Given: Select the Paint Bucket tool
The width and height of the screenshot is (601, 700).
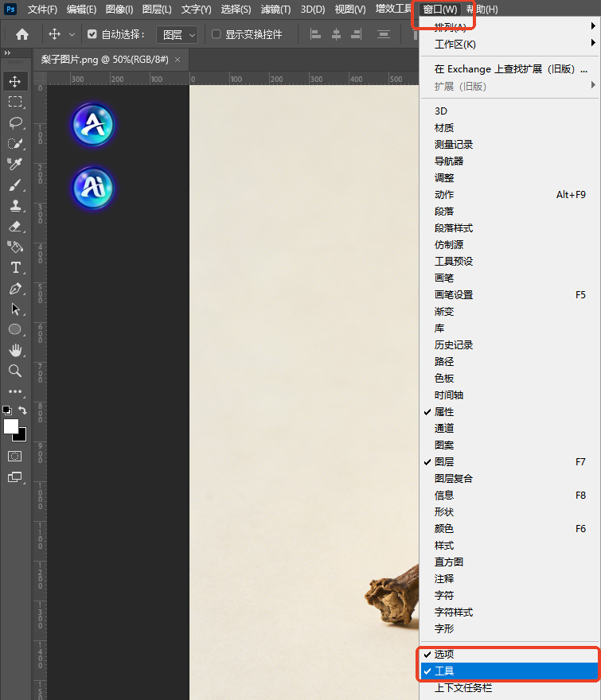Looking at the screenshot, I should (x=15, y=247).
